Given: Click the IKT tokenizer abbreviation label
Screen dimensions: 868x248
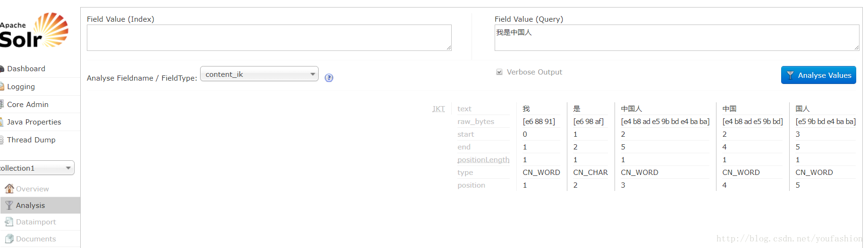Looking at the screenshot, I should pyautogui.click(x=438, y=109).
